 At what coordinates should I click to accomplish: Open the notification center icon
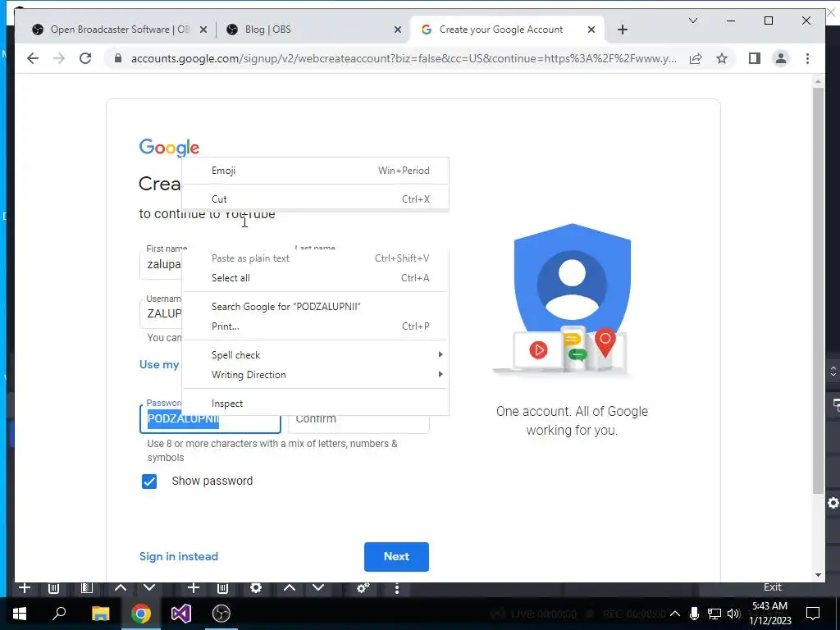point(813,614)
